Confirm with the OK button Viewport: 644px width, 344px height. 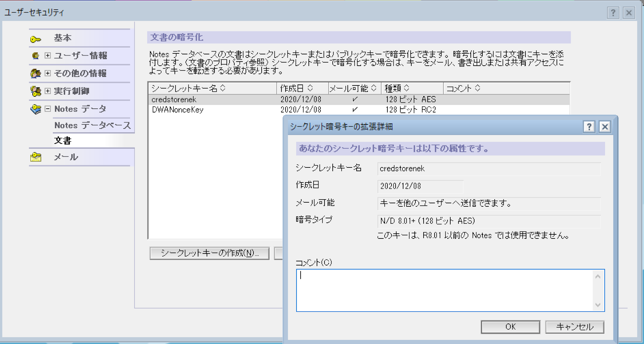(x=510, y=327)
